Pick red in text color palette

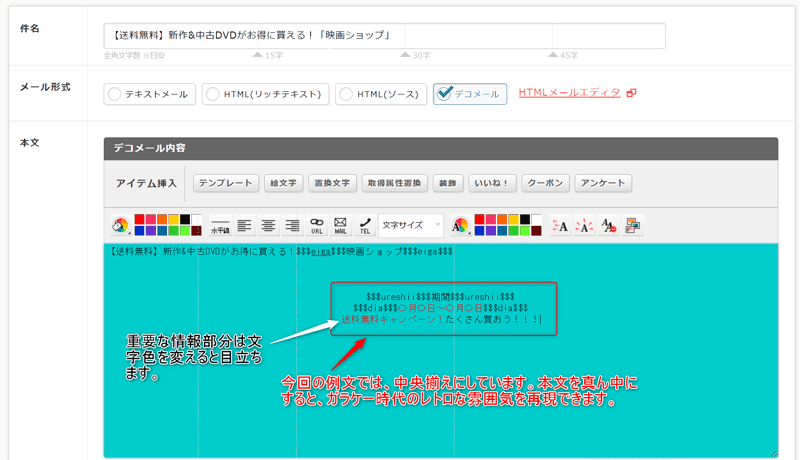point(480,219)
